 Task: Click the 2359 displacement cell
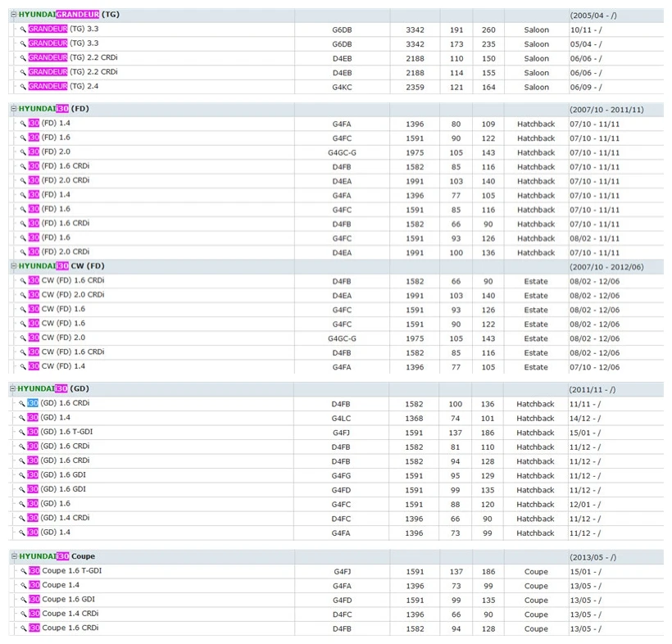(415, 87)
